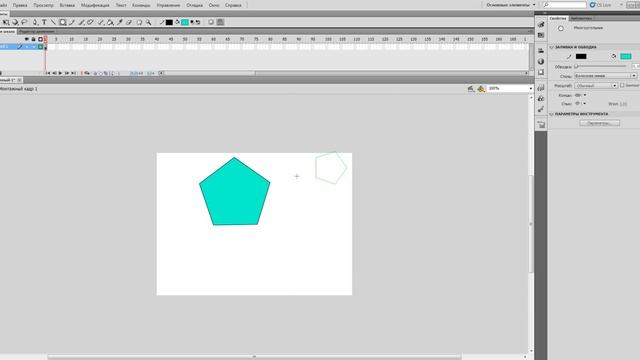Open the stroke style dropdown
This screenshot has width=640, height=360.
pos(605,76)
